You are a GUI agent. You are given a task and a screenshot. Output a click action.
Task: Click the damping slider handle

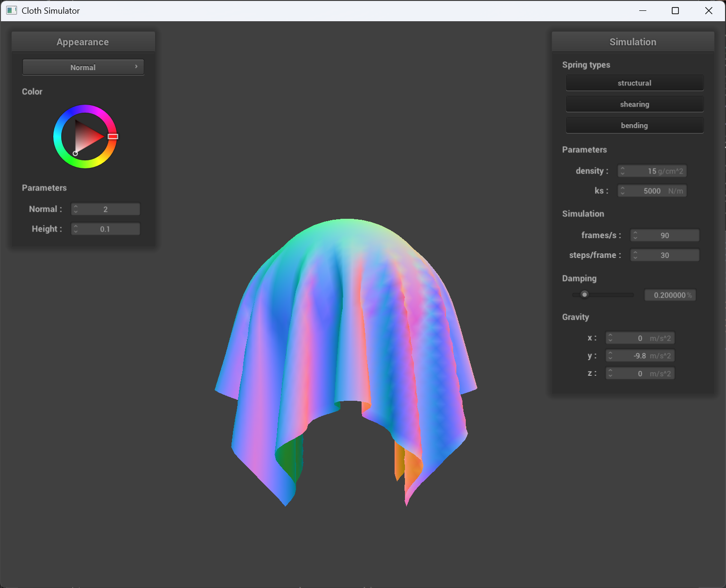[x=585, y=295]
